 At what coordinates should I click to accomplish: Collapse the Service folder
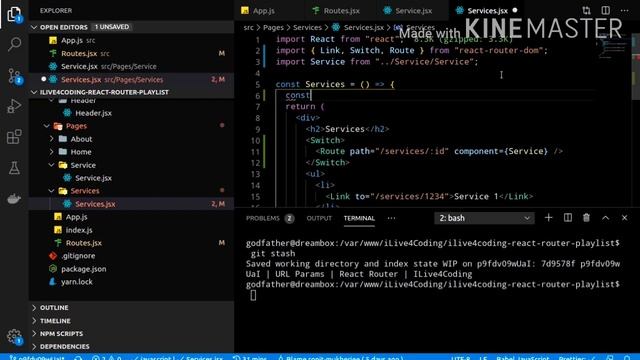(52, 165)
